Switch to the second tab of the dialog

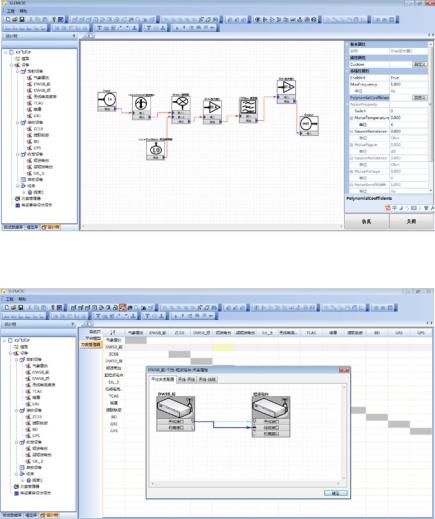(186, 379)
